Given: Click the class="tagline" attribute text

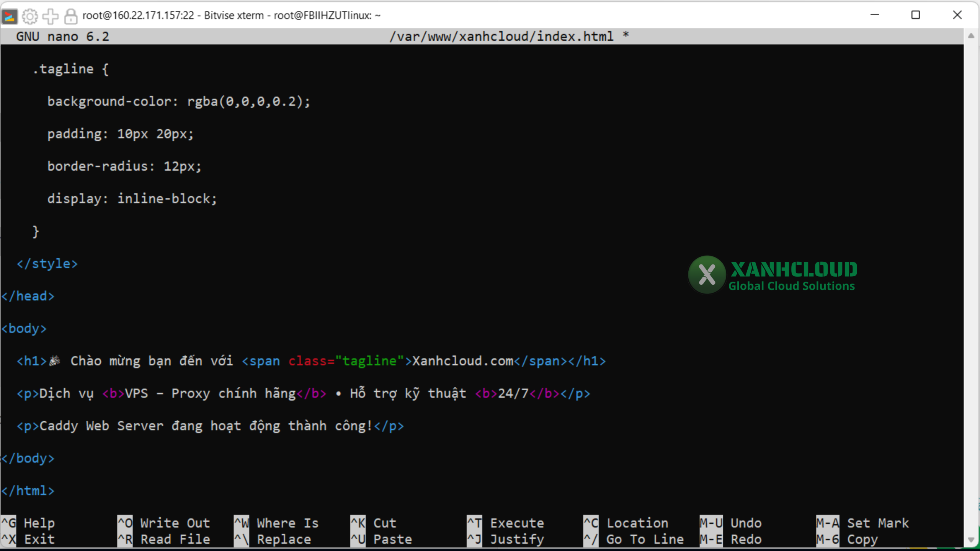Looking at the screenshot, I should 346,361.
